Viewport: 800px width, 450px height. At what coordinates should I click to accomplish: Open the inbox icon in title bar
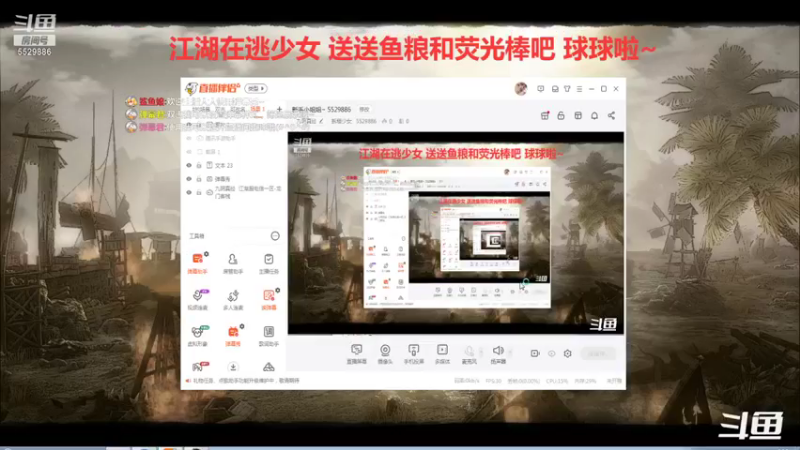point(555,89)
